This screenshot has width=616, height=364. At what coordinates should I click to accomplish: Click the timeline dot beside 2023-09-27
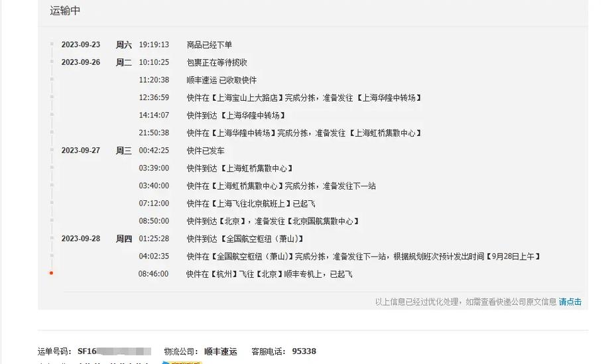[51, 151]
